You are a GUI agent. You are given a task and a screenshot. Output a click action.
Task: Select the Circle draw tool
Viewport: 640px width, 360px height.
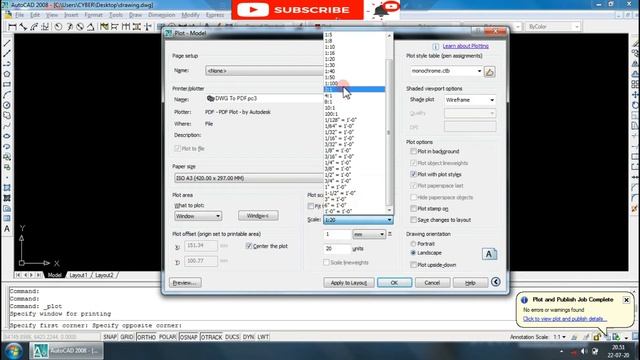pyautogui.click(x=7, y=105)
